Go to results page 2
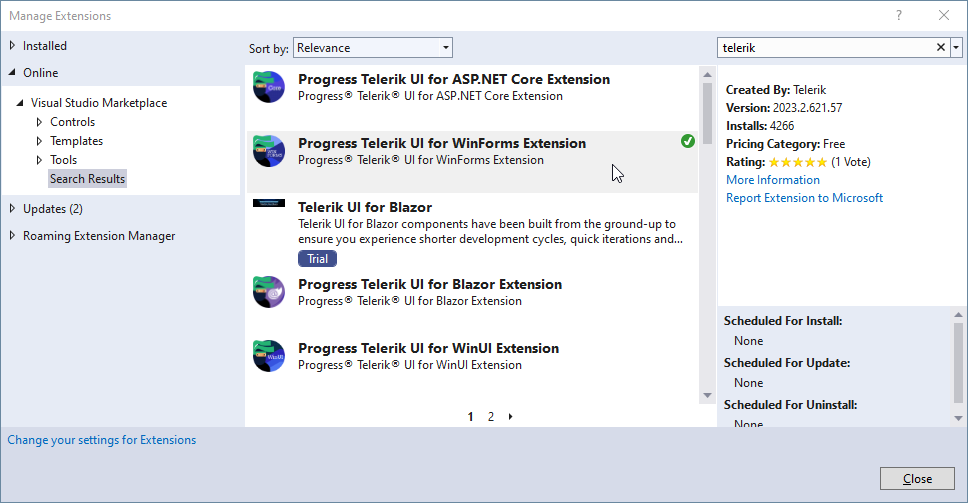Viewport: 968px width, 503px height. 491,417
